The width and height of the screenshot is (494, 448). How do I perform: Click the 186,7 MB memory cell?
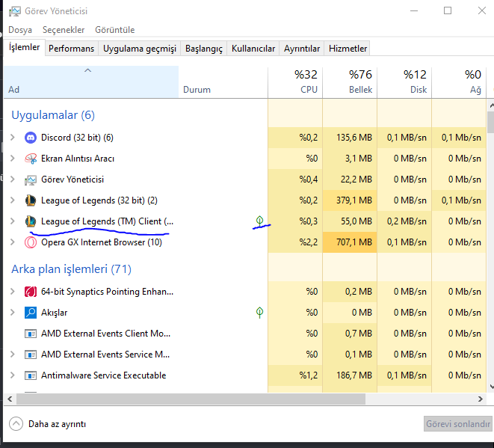pyautogui.click(x=350, y=375)
